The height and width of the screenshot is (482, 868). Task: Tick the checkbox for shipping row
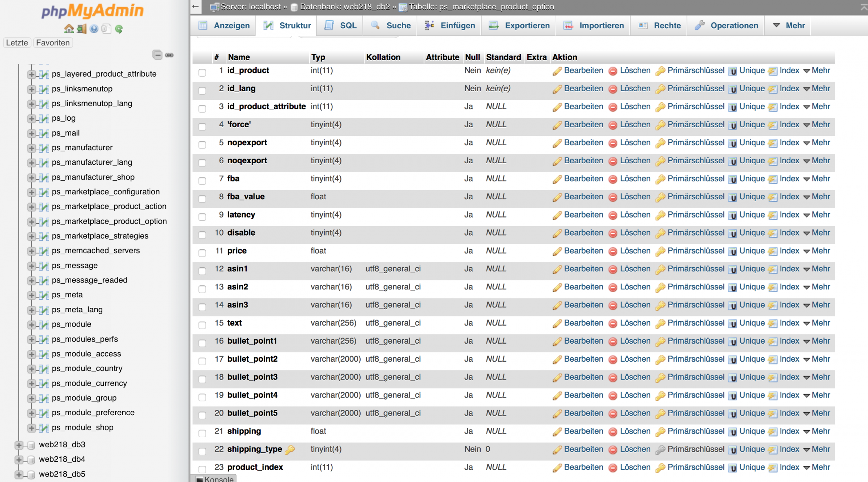coord(202,433)
